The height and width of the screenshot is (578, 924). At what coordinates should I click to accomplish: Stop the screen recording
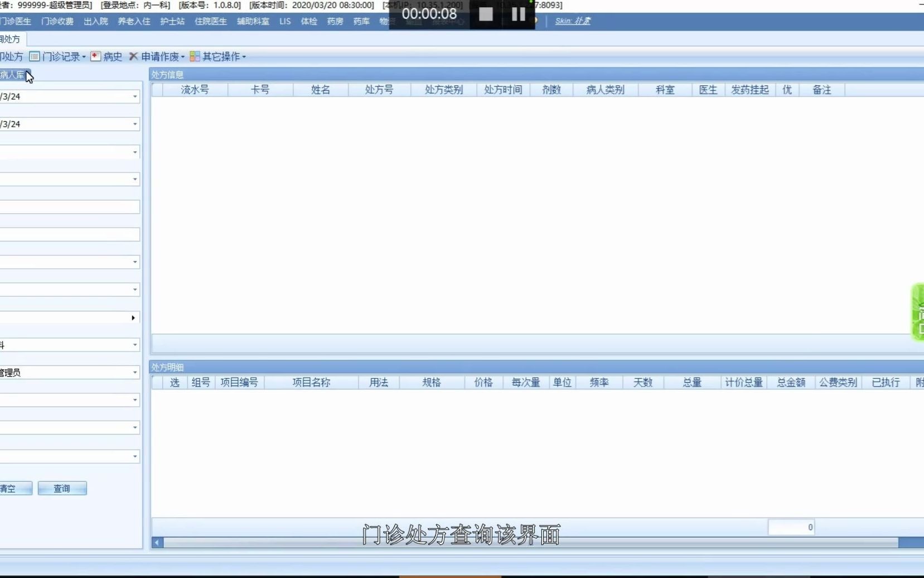486,15
